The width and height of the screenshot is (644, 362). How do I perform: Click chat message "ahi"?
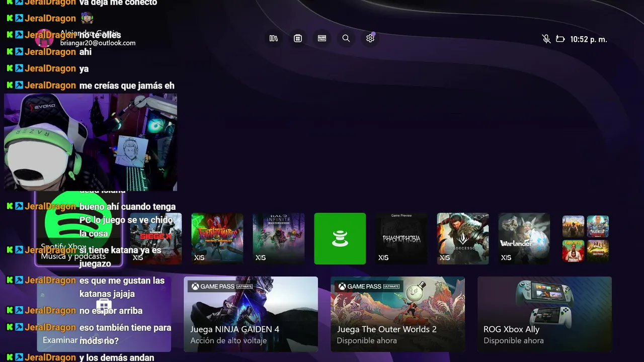86,52
